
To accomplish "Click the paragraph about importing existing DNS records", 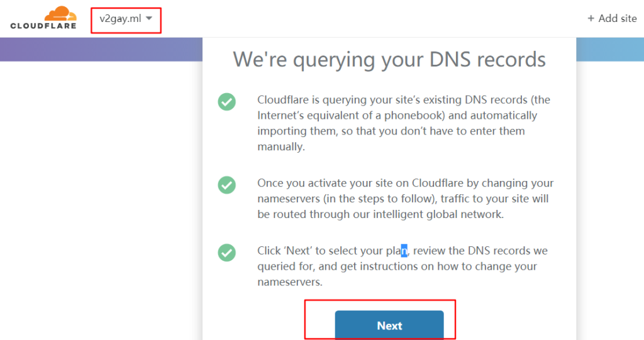I will click(396, 123).
